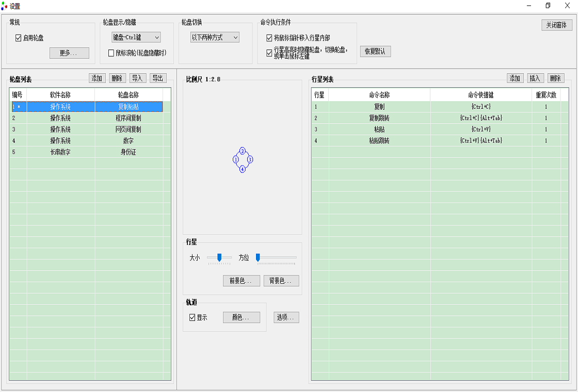Screen dimensions: 578x392
Task: Select planet 2 in the wheel preview
Action: click(242, 151)
